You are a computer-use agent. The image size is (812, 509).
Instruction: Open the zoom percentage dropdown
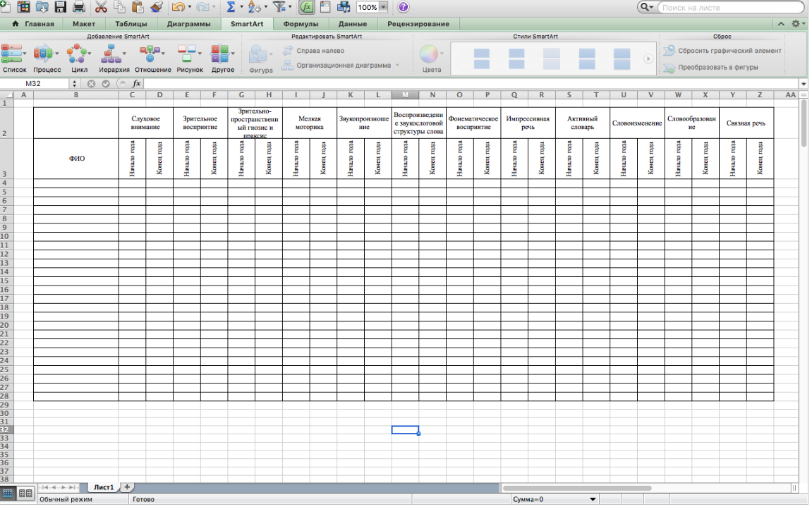click(x=383, y=8)
